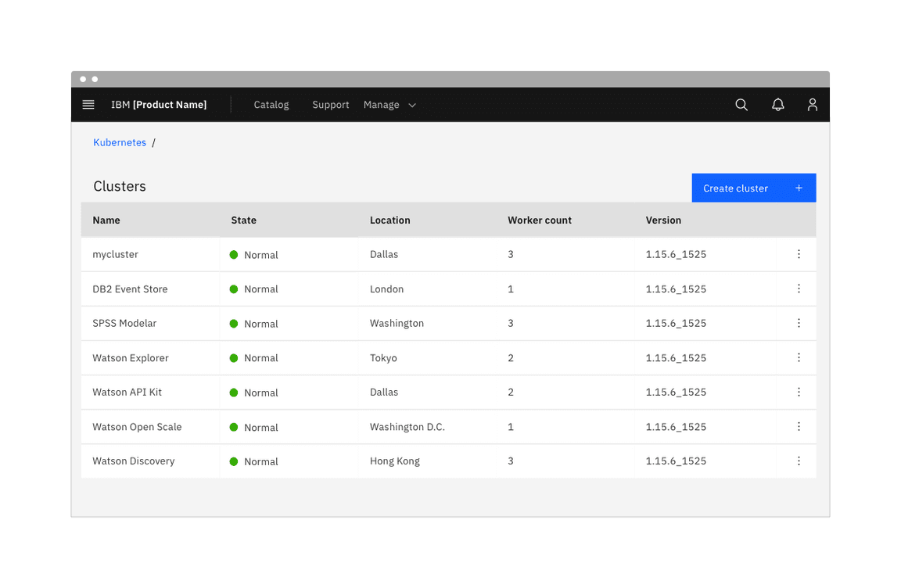Open the hamburger navigation menu
This screenshot has height=588, width=901.
pyautogui.click(x=88, y=105)
